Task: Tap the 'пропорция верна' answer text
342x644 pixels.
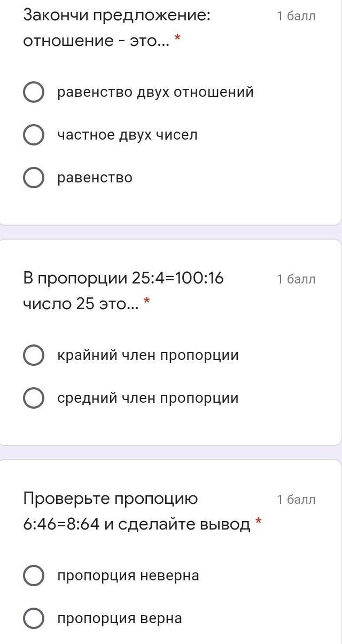Action: coord(120,618)
